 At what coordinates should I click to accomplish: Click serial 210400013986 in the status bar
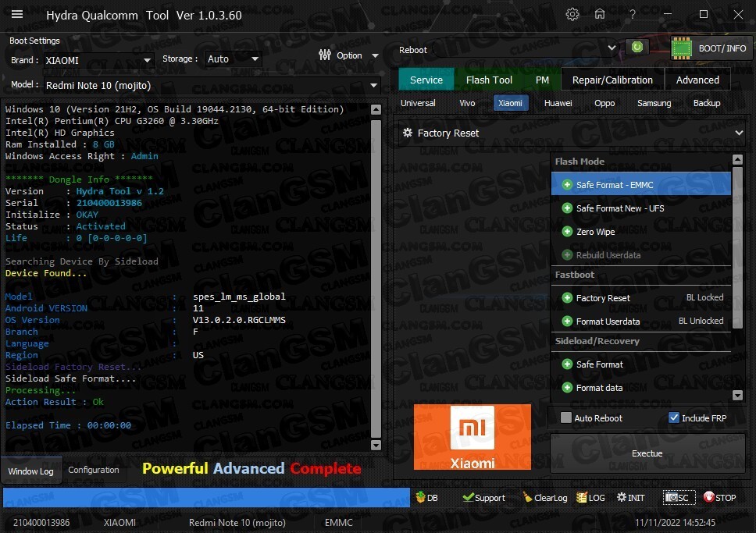pyautogui.click(x=41, y=522)
